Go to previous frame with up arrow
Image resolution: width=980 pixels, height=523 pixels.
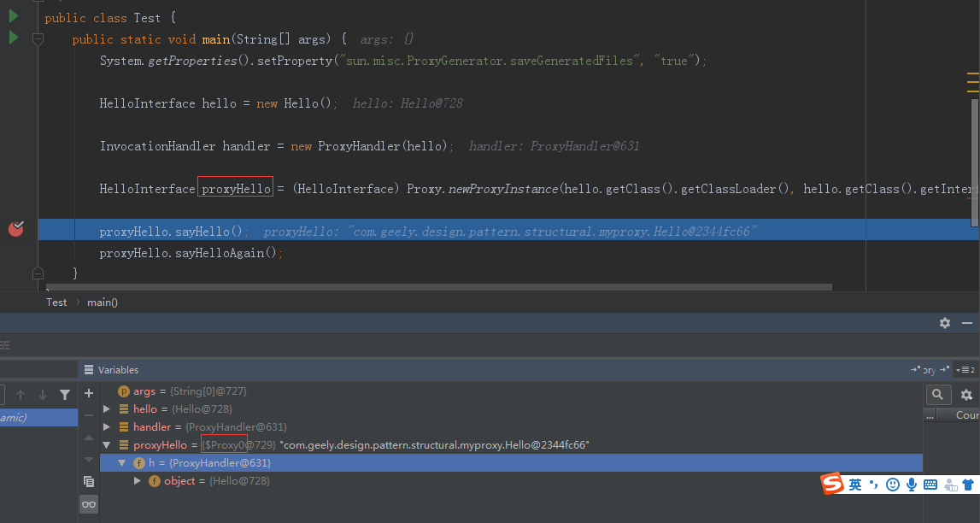point(21,395)
